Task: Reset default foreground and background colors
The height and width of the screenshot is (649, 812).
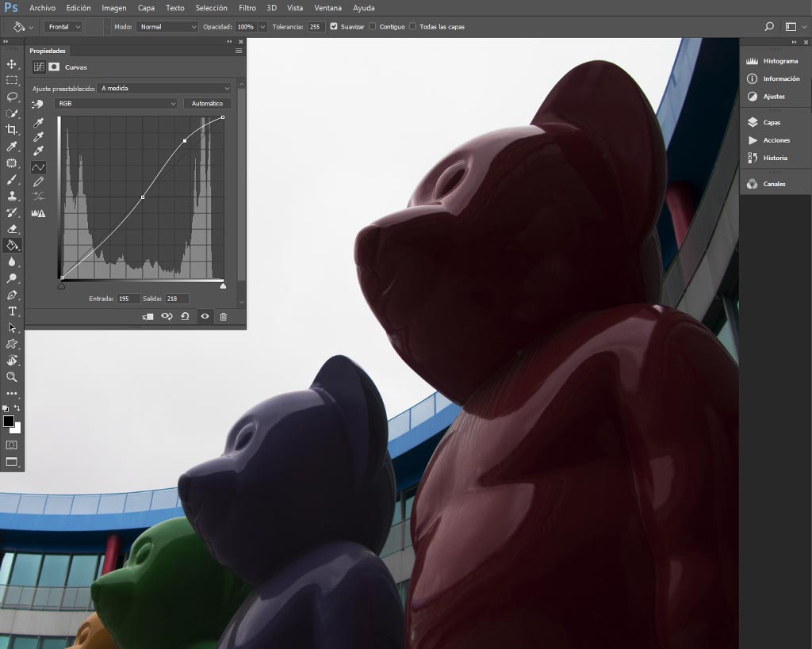Action: [x=6, y=408]
